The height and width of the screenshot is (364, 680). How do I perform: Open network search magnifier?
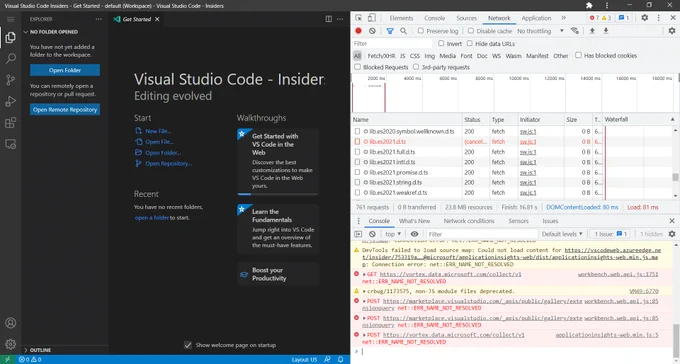[403, 31]
